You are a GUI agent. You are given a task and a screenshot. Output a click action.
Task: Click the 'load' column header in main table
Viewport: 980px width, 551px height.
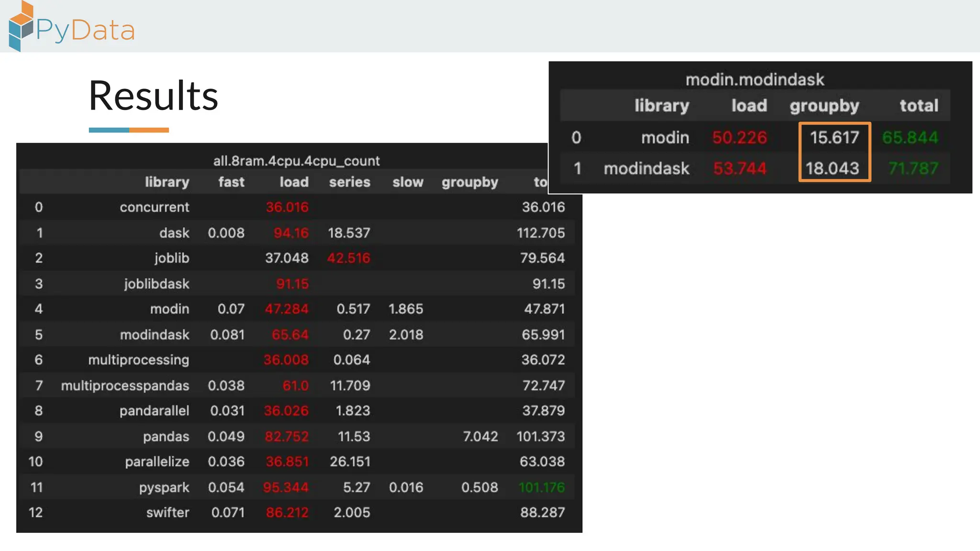[294, 182]
